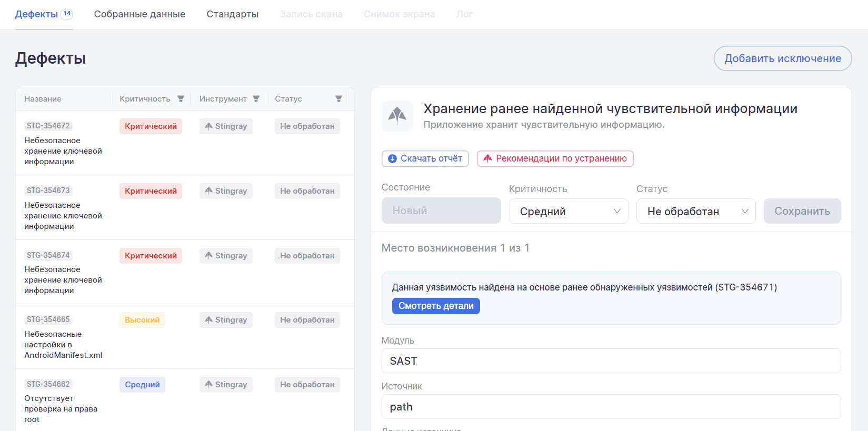Click the Stingray tool badge for STG-354672

click(226, 126)
